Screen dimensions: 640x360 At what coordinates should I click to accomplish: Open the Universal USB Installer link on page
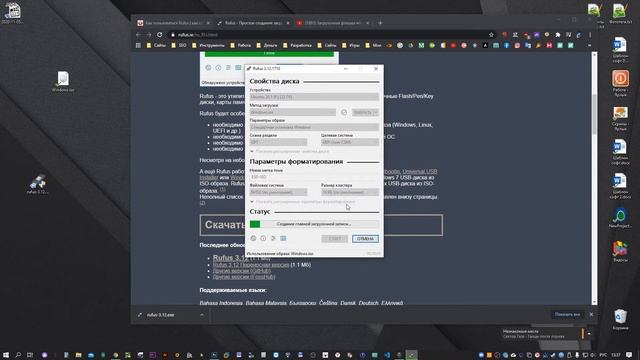pyautogui.click(x=420, y=171)
